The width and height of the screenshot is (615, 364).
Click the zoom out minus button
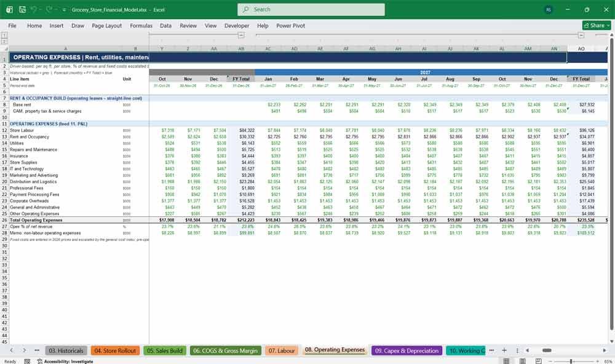(550, 362)
